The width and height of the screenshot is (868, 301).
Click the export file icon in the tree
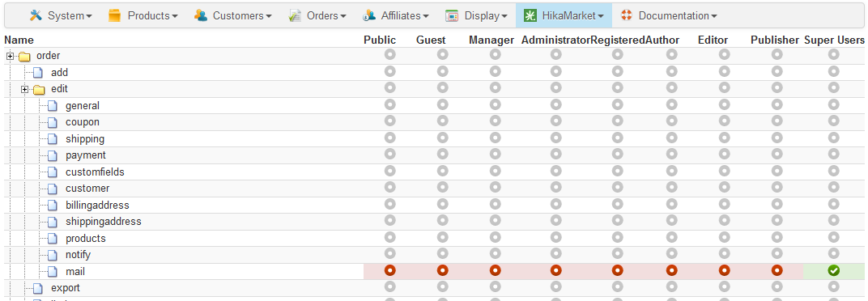[37, 288]
